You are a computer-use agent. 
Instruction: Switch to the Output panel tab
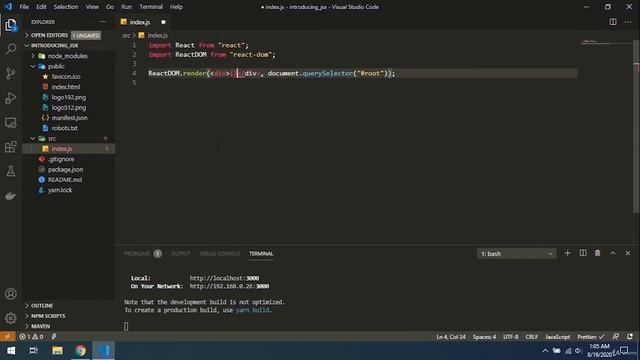pos(180,253)
